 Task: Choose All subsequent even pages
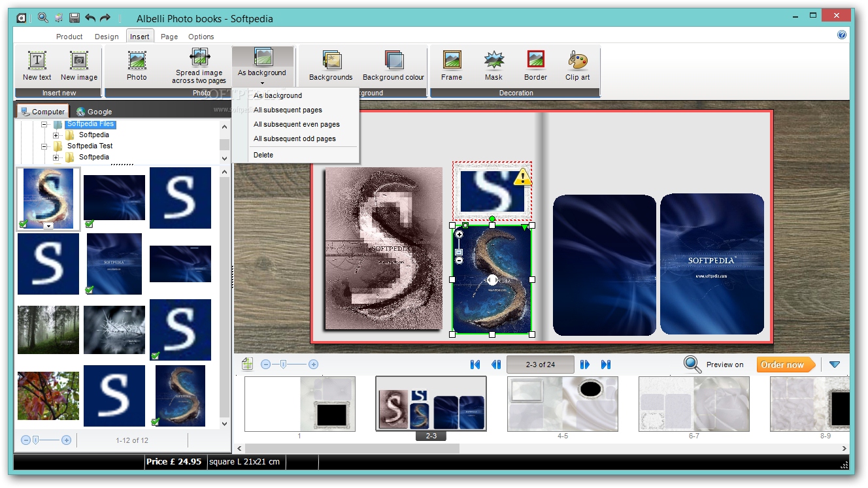(x=297, y=124)
